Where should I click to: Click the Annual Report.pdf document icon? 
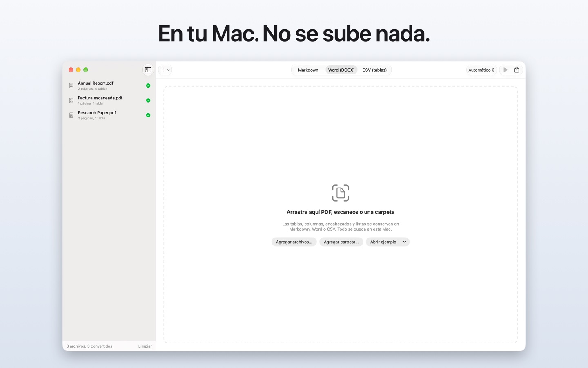click(71, 85)
